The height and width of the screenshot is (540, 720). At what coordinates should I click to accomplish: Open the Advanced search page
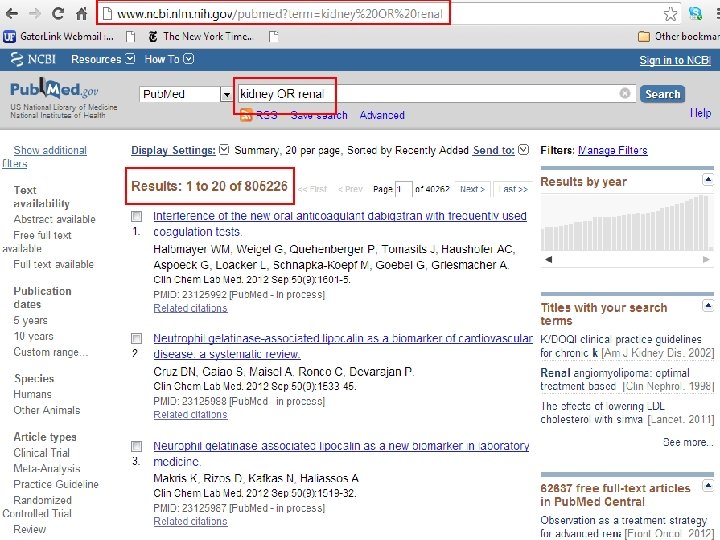click(382, 115)
